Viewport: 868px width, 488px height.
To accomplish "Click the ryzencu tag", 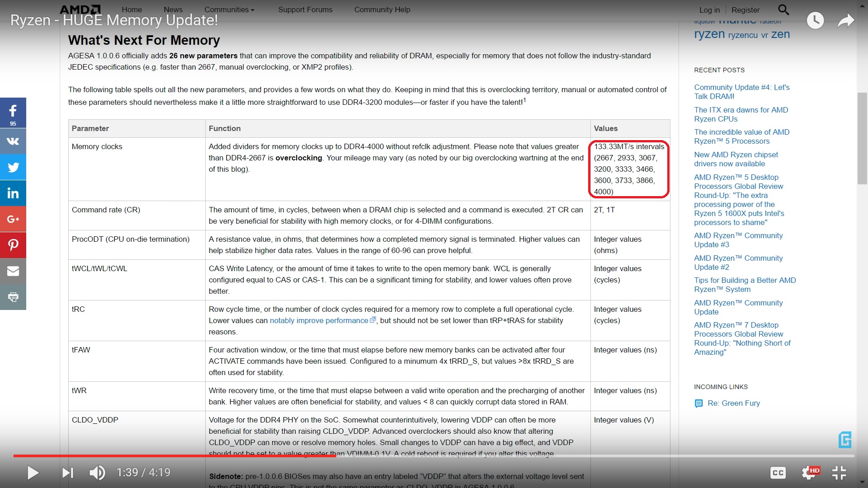I will pyautogui.click(x=743, y=35).
